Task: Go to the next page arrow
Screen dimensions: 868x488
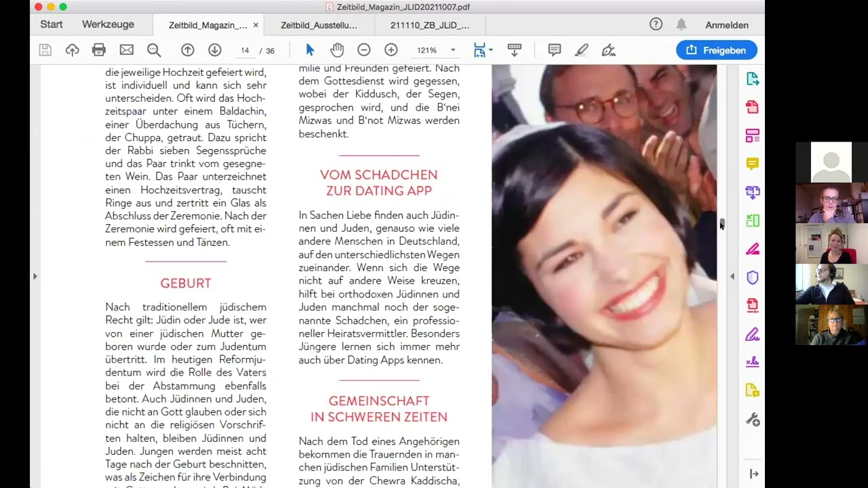Action: 215,50
